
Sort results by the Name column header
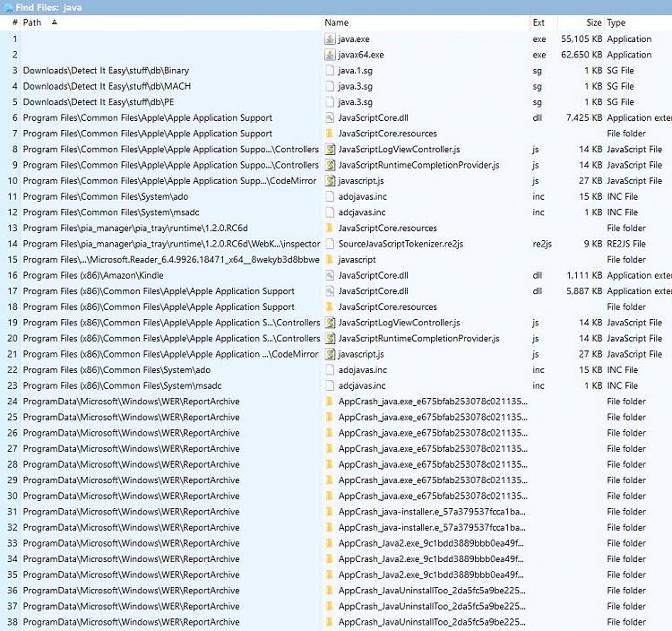336,22
